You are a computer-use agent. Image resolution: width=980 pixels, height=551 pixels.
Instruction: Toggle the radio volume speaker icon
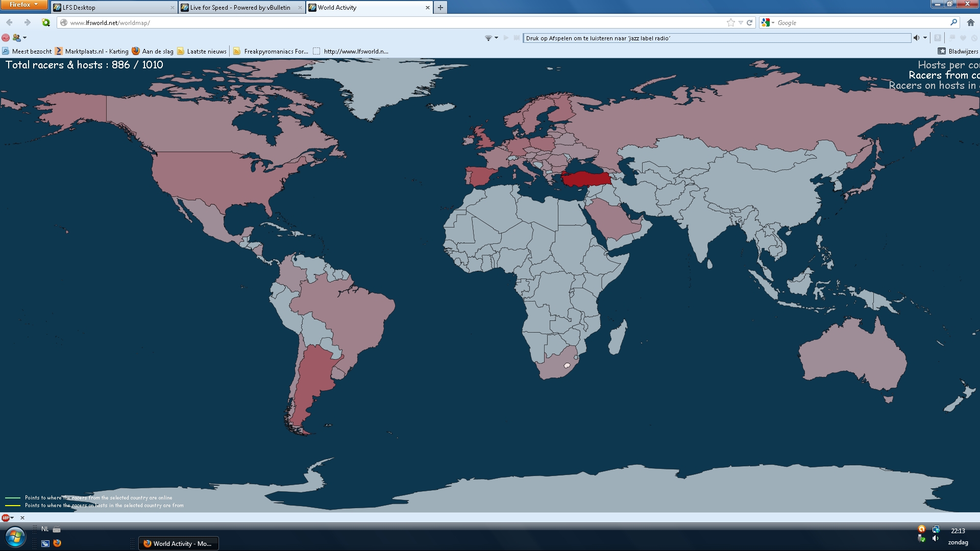pyautogui.click(x=917, y=38)
